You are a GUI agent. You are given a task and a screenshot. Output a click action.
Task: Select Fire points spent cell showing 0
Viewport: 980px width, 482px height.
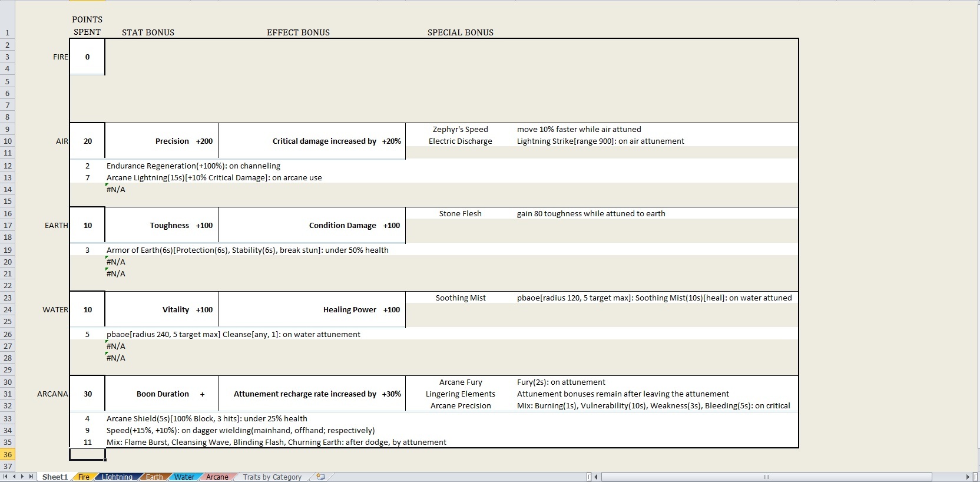point(87,57)
